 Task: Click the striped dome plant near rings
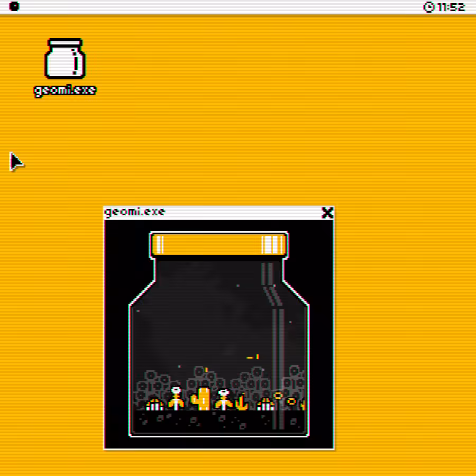point(266,404)
